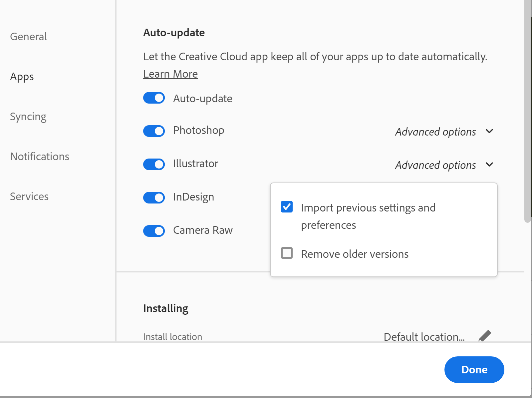
Task: Toggle off Illustrator auto-update
Action: [153, 164]
